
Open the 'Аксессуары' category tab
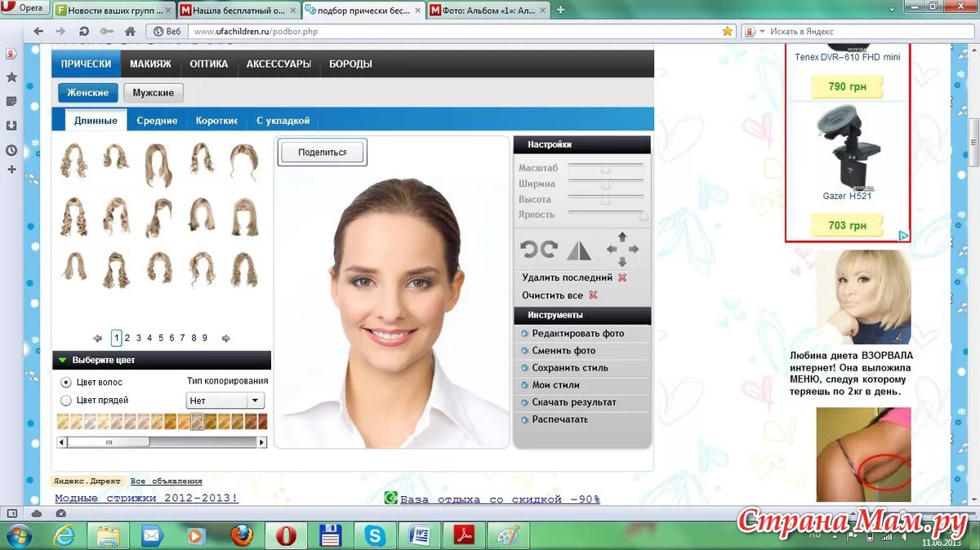point(278,64)
